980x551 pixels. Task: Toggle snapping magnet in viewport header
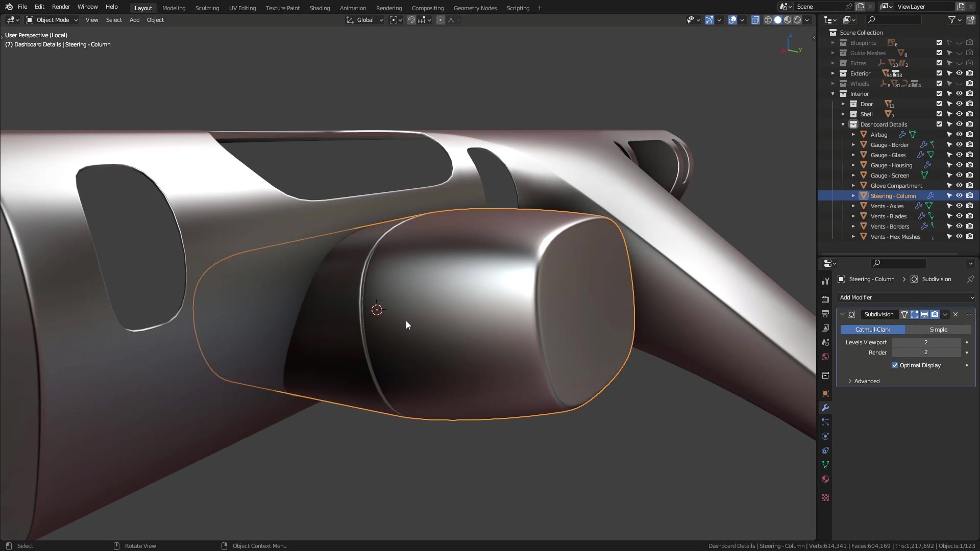point(411,20)
